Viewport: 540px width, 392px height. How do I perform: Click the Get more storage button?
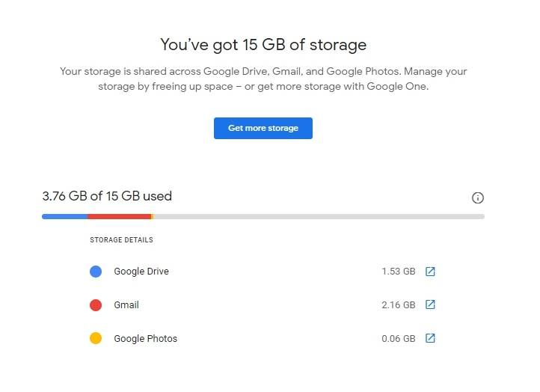click(x=263, y=128)
